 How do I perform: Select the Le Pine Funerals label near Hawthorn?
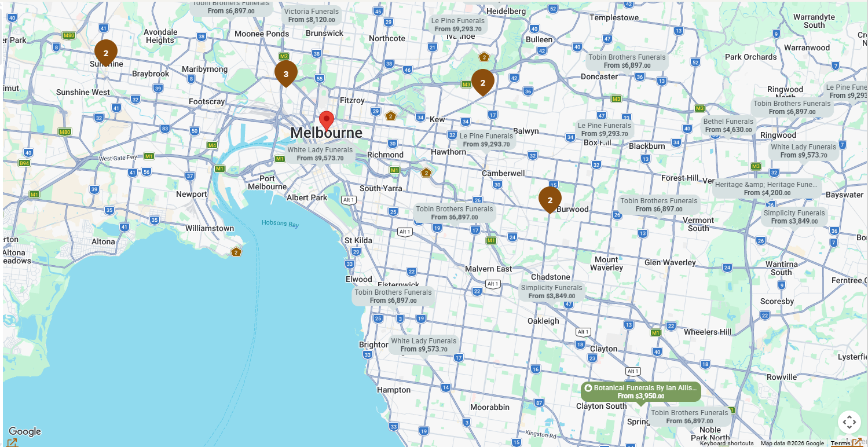(x=486, y=140)
